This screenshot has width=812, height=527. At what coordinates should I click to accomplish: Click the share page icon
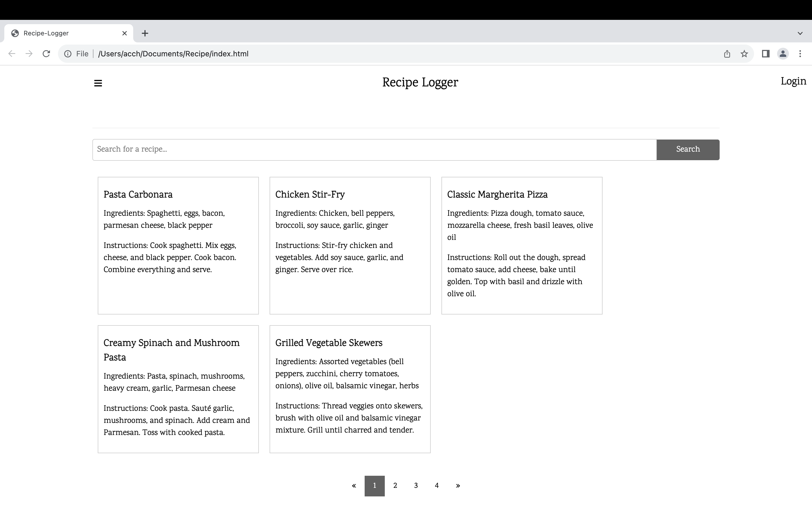pyautogui.click(x=727, y=53)
